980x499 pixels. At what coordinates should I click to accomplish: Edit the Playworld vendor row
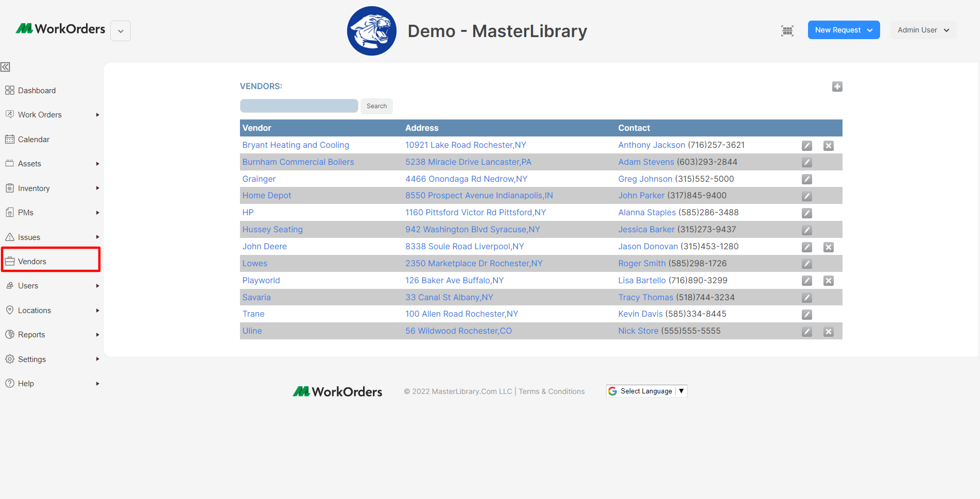point(806,281)
